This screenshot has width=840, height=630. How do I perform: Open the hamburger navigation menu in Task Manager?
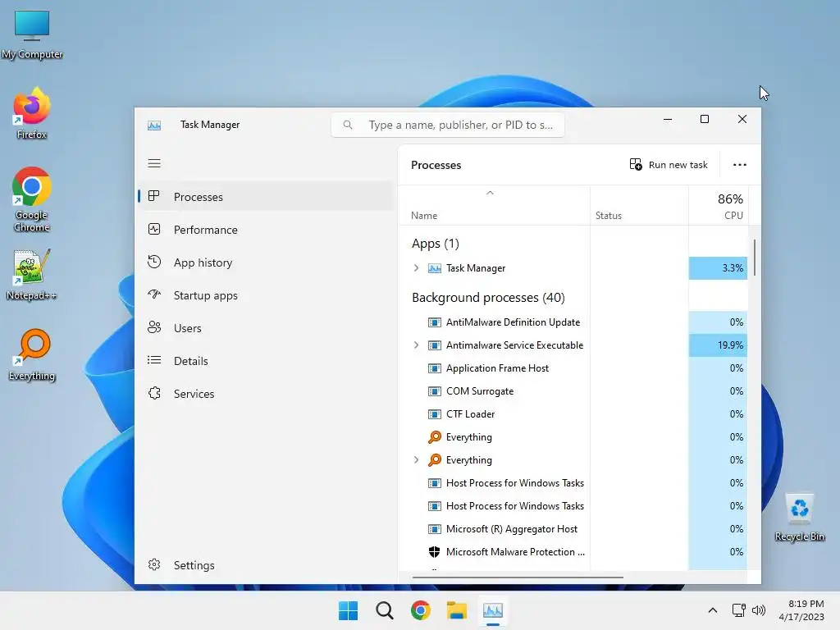(154, 163)
